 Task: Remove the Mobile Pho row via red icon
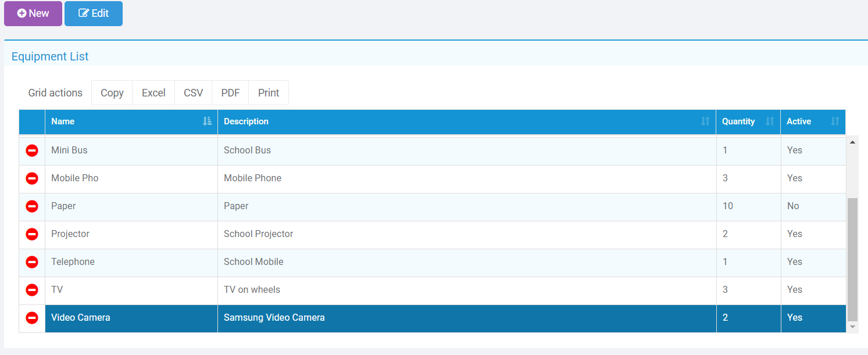[x=32, y=178]
